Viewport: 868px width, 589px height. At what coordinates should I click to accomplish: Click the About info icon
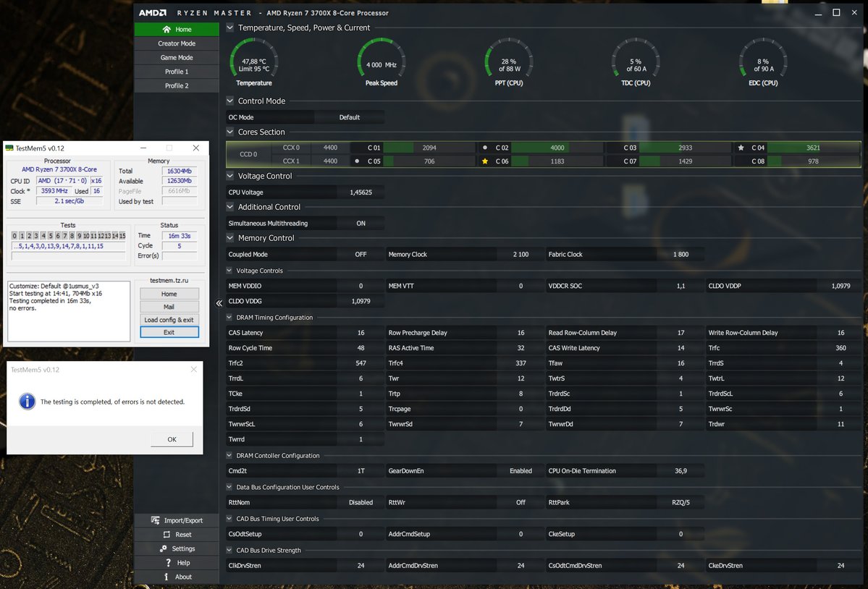click(166, 577)
